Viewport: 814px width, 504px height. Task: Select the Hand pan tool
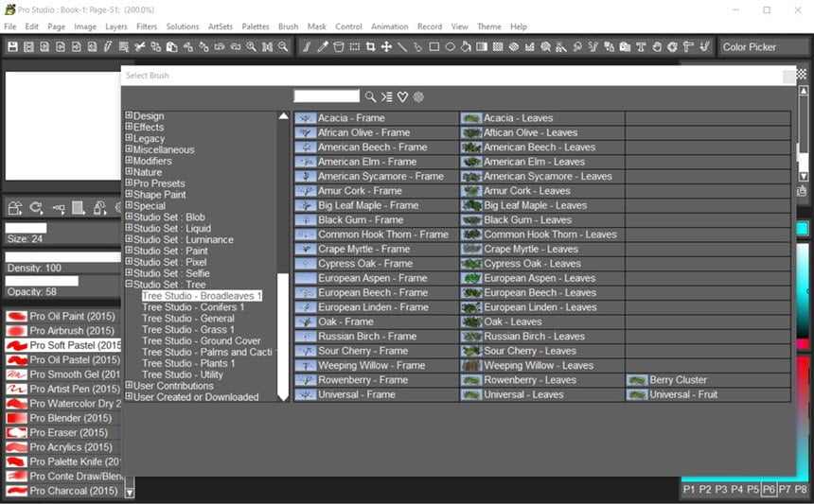[x=657, y=46]
